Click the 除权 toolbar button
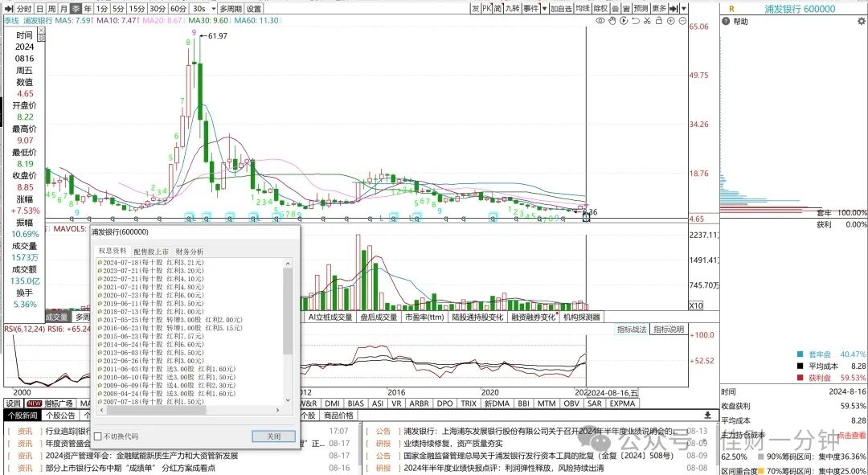Screen dimensions: 868x475 (600, 9)
